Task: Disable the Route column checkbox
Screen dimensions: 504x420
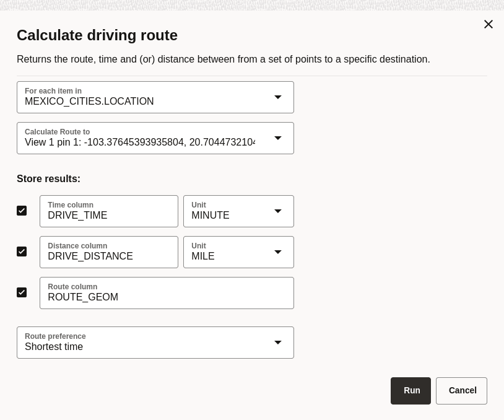Action: click(22, 292)
